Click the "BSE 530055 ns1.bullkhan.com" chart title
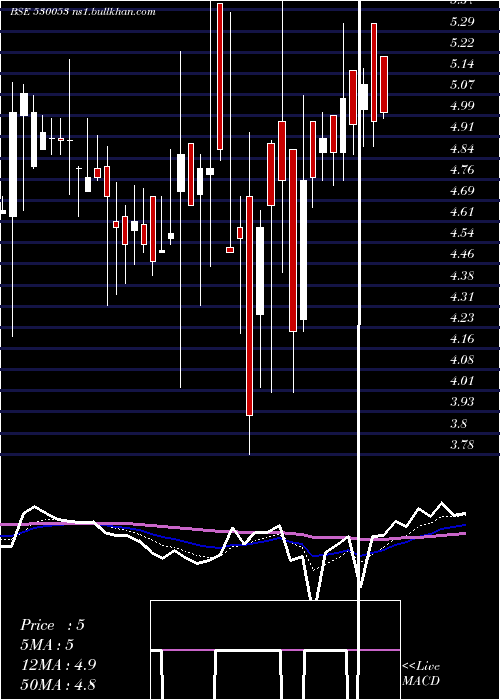Image resolution: width=500 pixels, height=700 pixels. [83, 12]
